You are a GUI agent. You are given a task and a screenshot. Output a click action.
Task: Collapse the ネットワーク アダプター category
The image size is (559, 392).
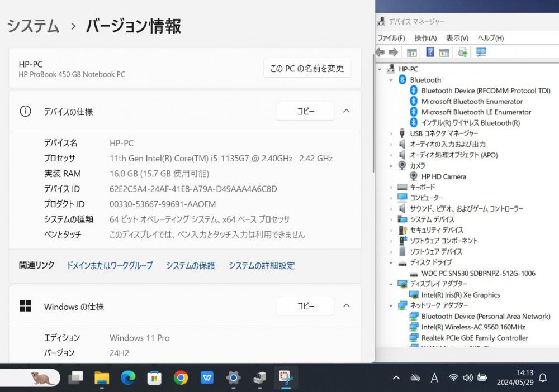click(x=391, y=305)
